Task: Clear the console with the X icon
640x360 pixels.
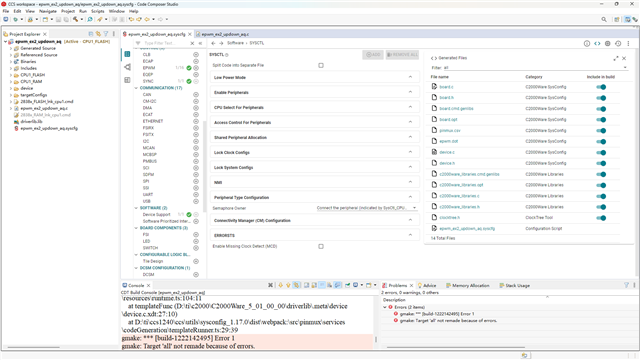Action: (x=270, y=285)
